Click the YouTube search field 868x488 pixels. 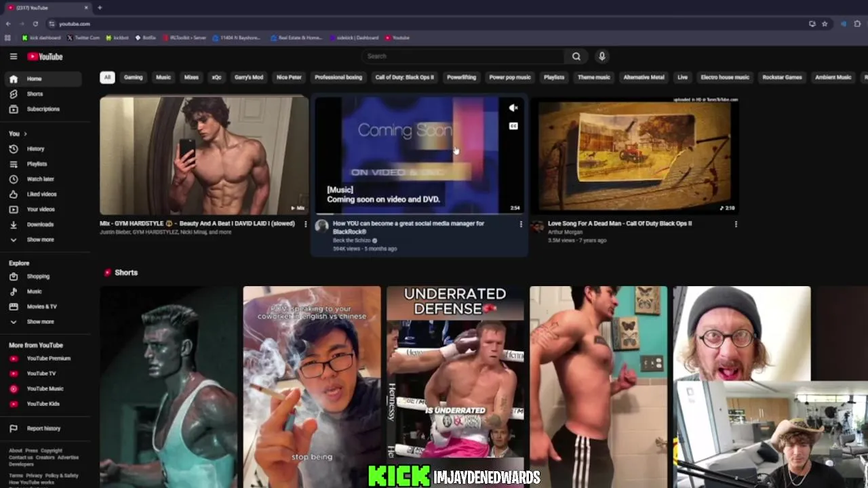click(x=465, y=56)
